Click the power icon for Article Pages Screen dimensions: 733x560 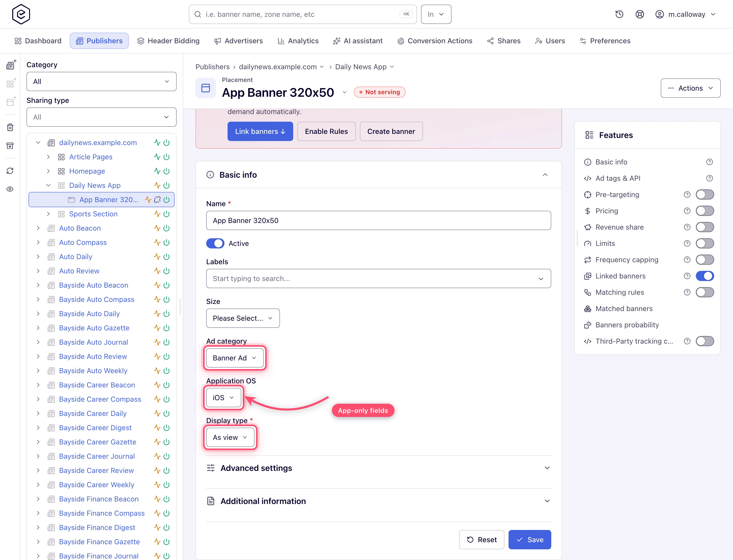(167, 157)
